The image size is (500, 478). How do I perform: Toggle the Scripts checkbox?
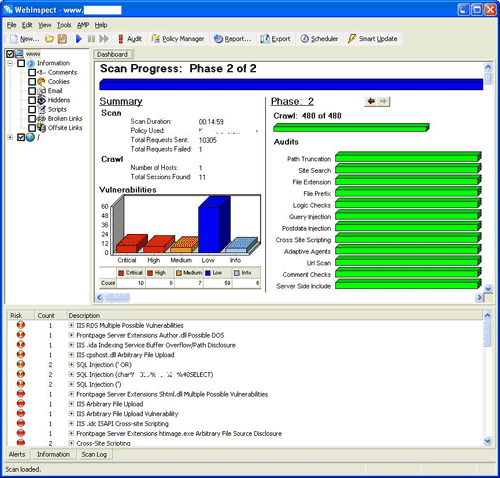(32, 109)
